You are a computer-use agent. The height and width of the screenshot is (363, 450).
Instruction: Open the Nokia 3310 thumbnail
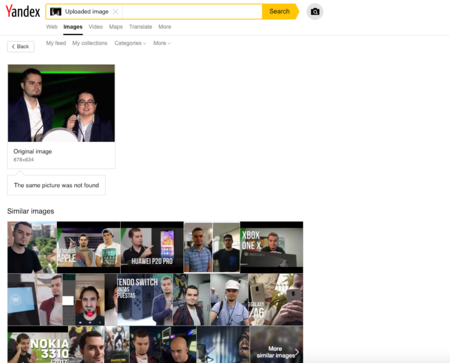click(x=38, y=345)
